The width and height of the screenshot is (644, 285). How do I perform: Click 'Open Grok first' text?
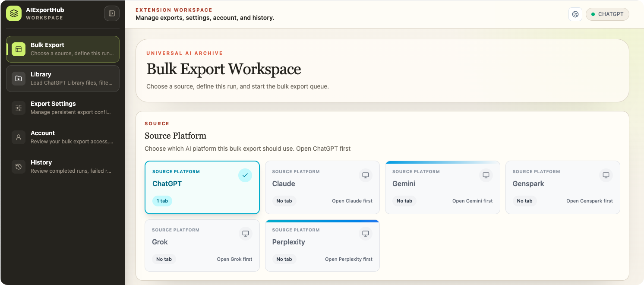click(235, 259)
